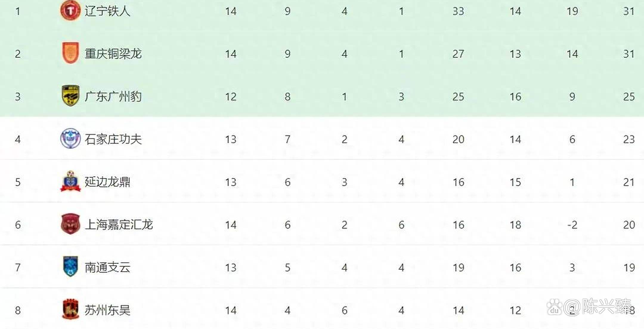
Task: Open the 重庆铜梁龙 team name link
Action: pyautogui.click(x=113, y=54)
